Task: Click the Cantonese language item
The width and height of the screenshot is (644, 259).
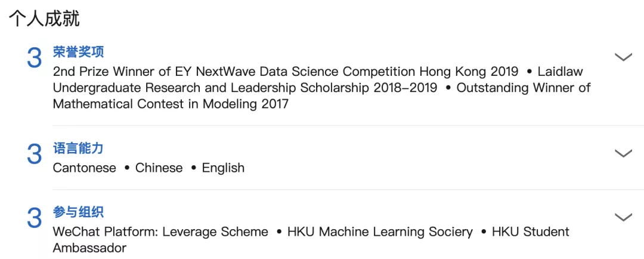Action: point(84,168)
